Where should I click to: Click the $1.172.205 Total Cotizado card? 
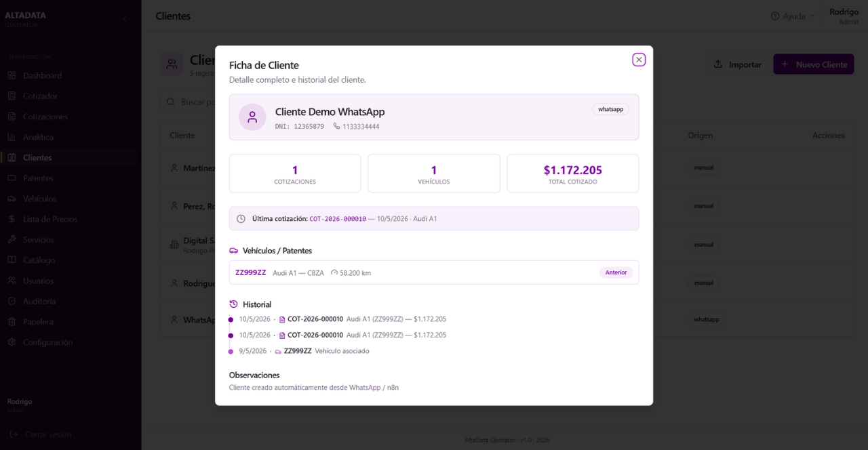point(573,173)
